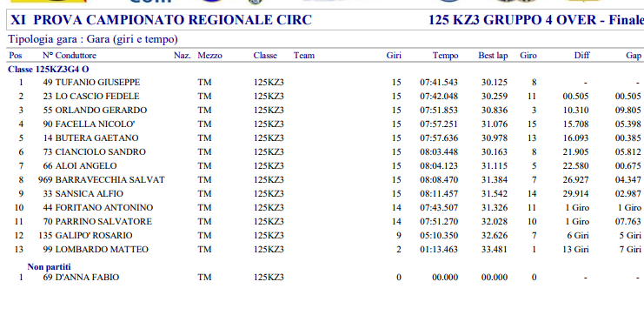Image resolution: width=644 pixels, height=322 pixels.
Task: Click the Gap value 5 Giri
Action: coord(630,236)
